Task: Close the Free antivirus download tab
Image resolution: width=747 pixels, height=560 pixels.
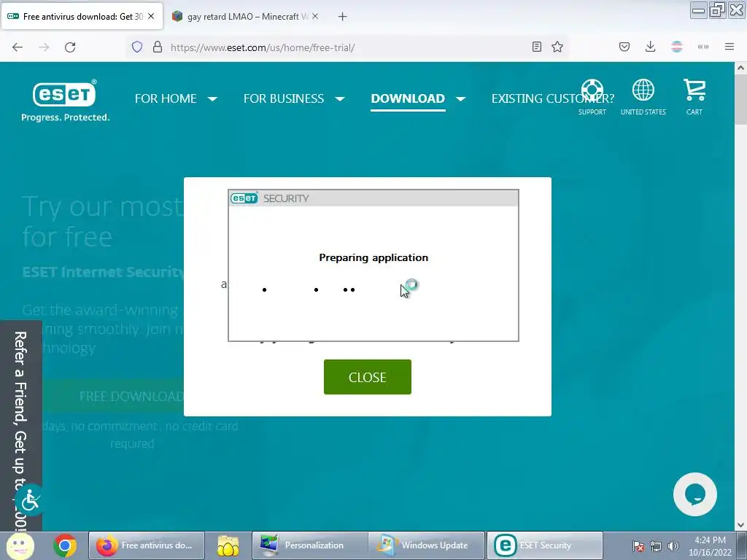Action: point(151,16)
